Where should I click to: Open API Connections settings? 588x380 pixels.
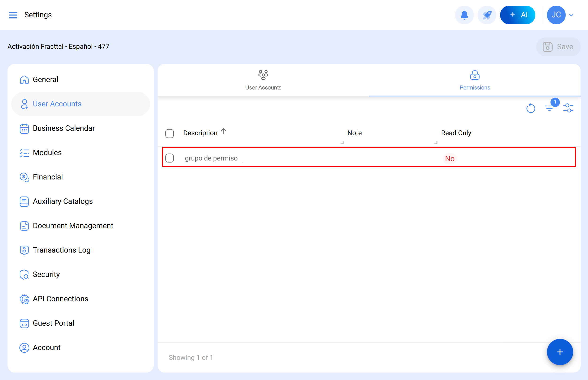click(x=60, y=299)
